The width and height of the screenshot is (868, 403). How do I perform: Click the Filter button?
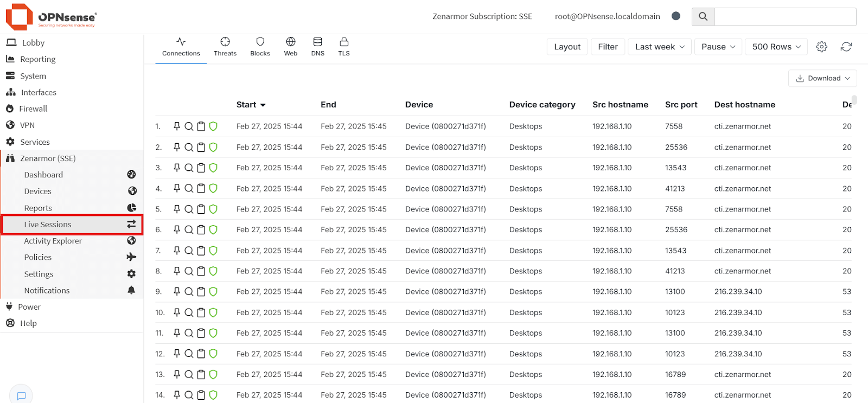tap(608, 47)
